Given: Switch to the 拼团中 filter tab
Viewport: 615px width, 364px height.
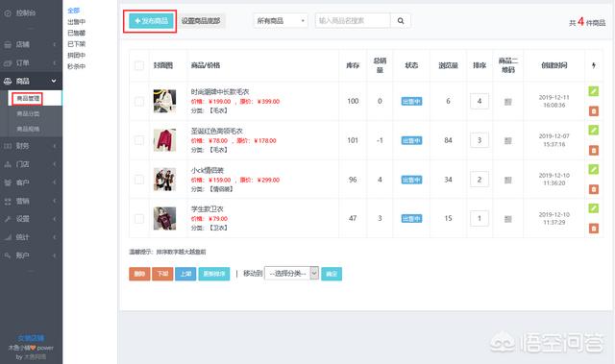Looking at the screenshot, I should tap(76, 56).
